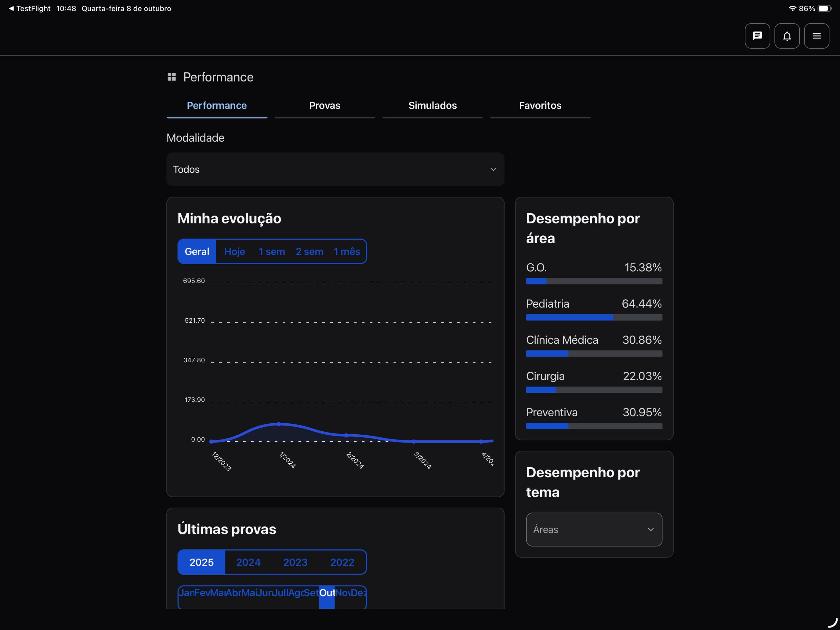Click the Áreas dropdown chevron
Image resolution: width=840 pixels, height=630 pixels.
(x=650, y=529)
